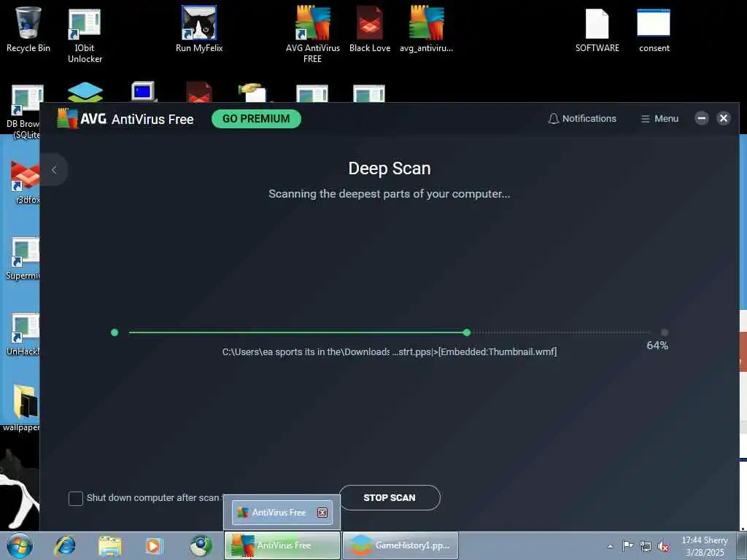Click the start dot of the scan progress bar

(x=115, y=332)
